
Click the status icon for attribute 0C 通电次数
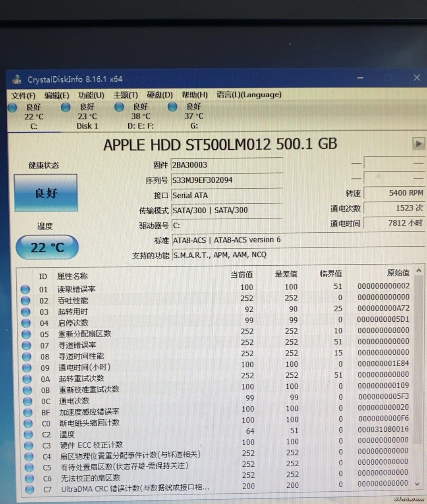(27, 401)
